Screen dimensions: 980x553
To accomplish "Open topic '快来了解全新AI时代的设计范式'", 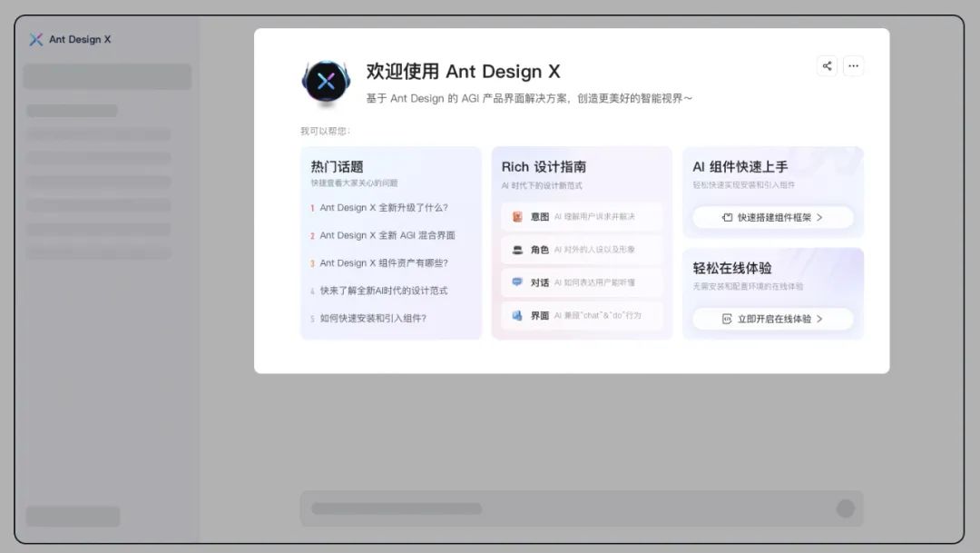I will 384,291.
